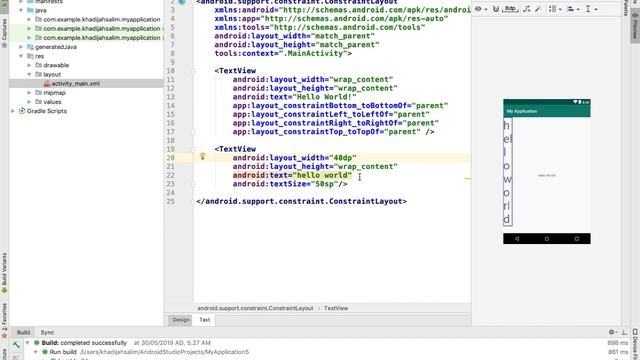The height and width of the screenshot is (360, 640).
Task: Collapse the Run build node
Action: click(x=36, y=352)
